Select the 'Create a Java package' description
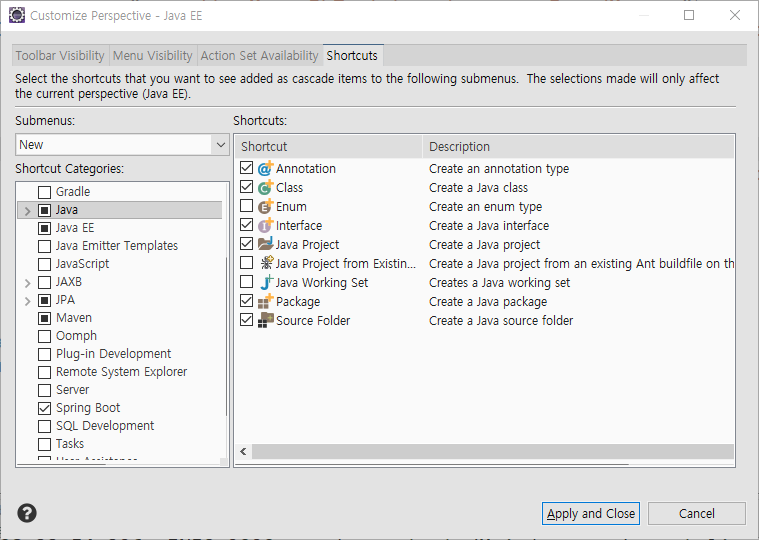This screenshot has width=759, height=540. click(488, 301)
